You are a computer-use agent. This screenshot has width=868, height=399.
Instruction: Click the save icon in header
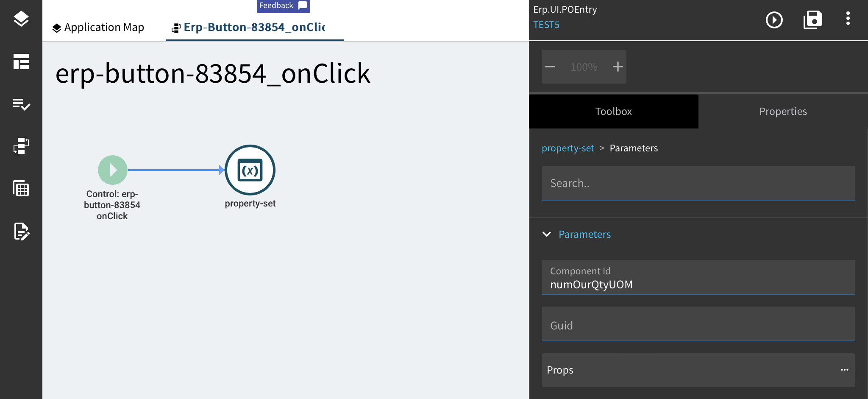click(x=812, y=20)
